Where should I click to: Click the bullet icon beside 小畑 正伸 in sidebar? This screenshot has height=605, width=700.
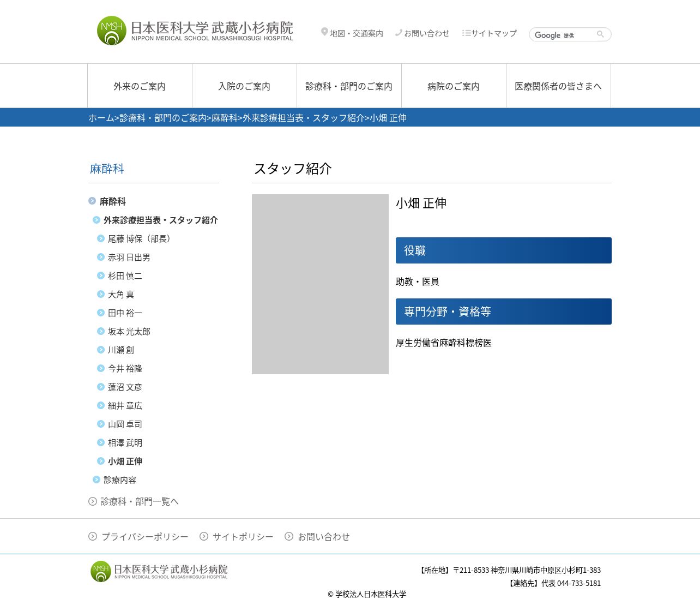(x=101, y=461)
